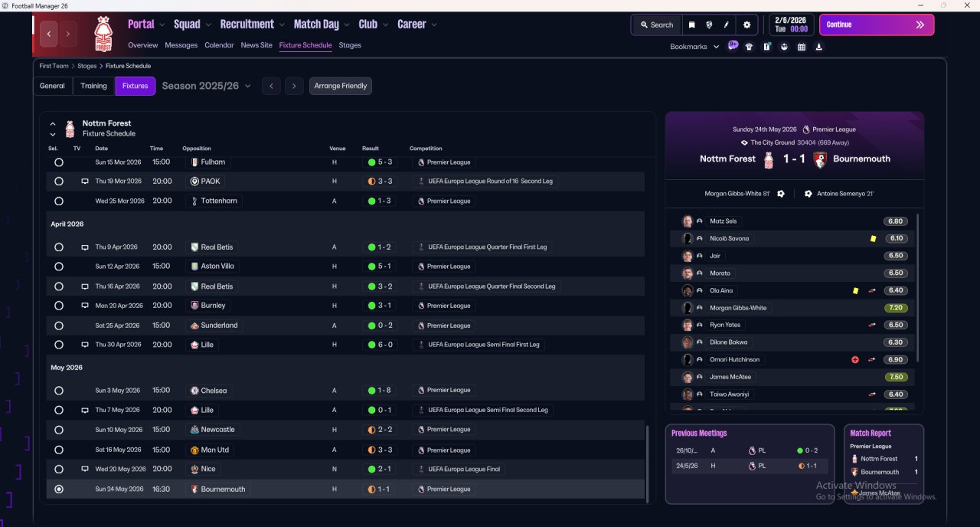Open the 9+ messages chat bubble icon

(x=733, y=46)
